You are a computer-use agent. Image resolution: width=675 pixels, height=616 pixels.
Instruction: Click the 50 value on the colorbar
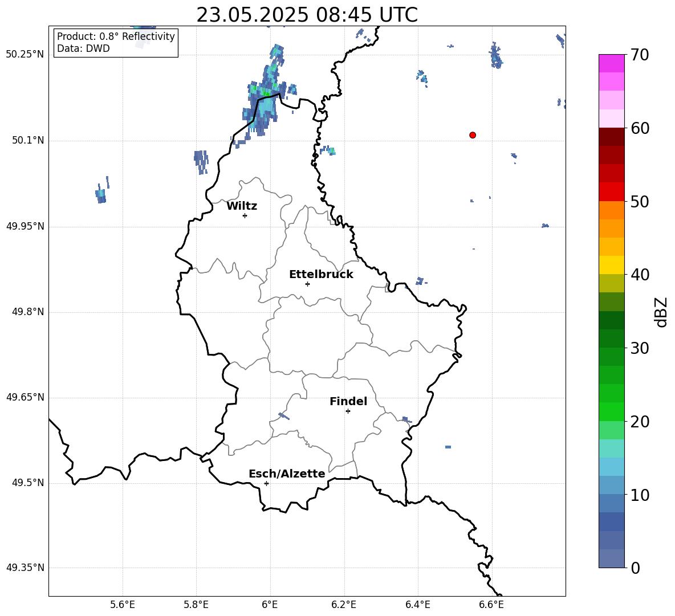pyautogui.click(x=640, y=201)
